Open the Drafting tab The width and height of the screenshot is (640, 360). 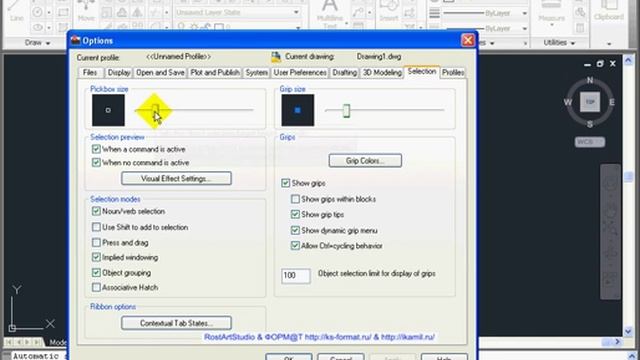344,73
